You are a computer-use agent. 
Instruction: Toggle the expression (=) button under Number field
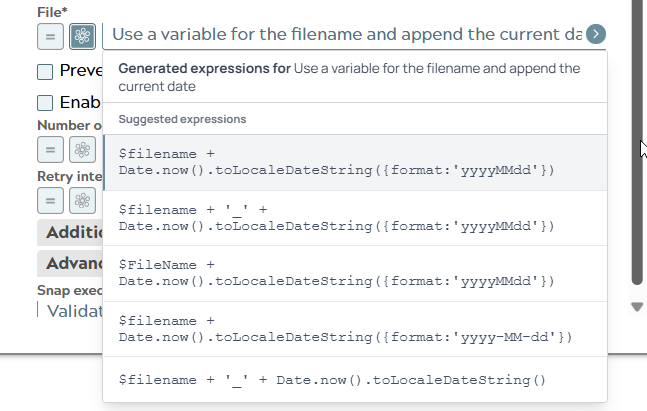tap(51, 149)
